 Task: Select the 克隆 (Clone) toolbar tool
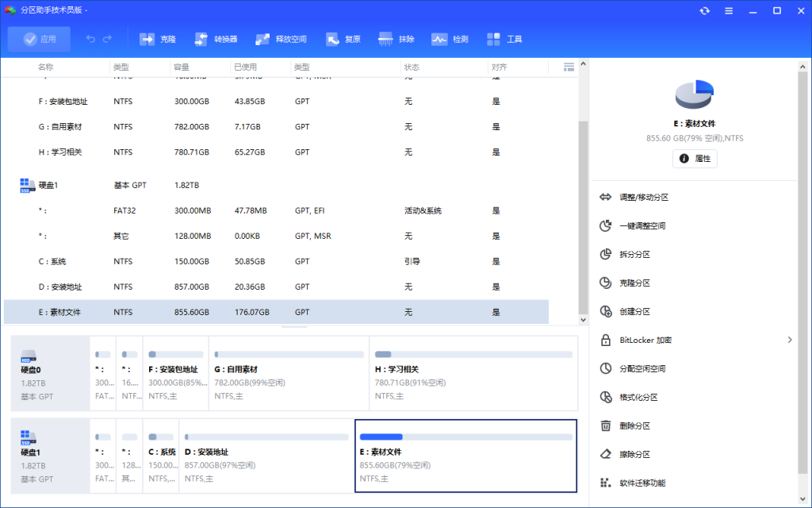coord(158,38)
